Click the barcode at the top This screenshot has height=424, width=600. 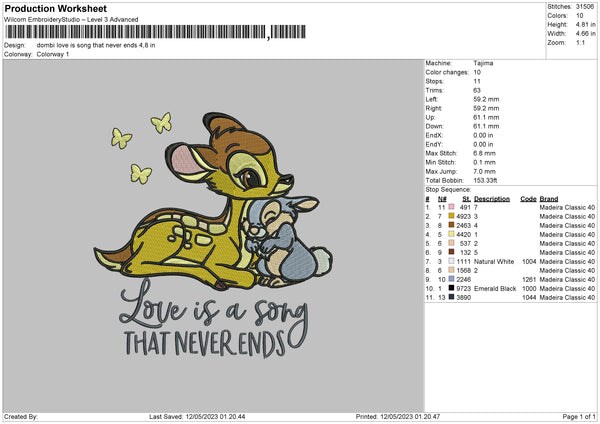point(140,32)
